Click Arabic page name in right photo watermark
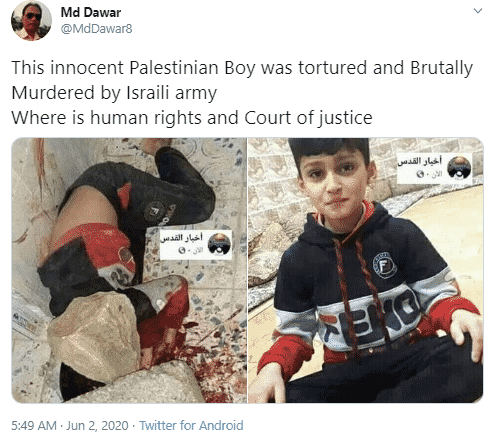The width and height of the screenshot is (493, 436). [x=420, y=161]
